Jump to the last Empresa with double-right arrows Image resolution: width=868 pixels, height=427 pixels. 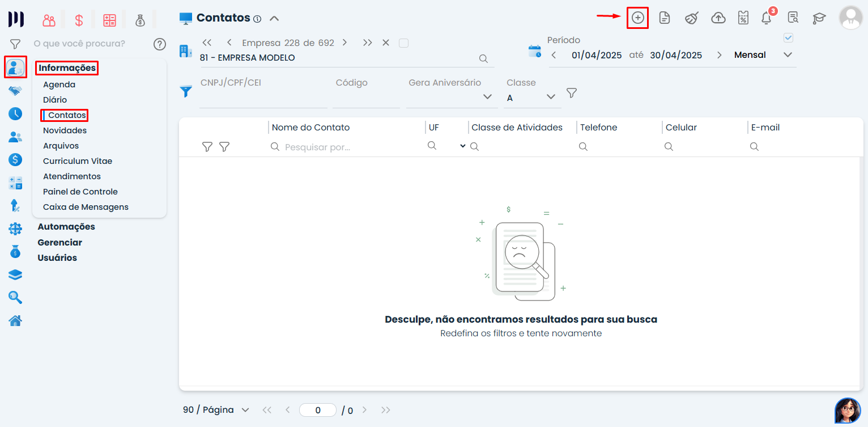coord(368,43)
